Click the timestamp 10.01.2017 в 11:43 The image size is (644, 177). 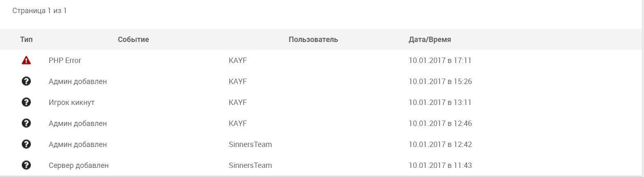tap(440, 165)
